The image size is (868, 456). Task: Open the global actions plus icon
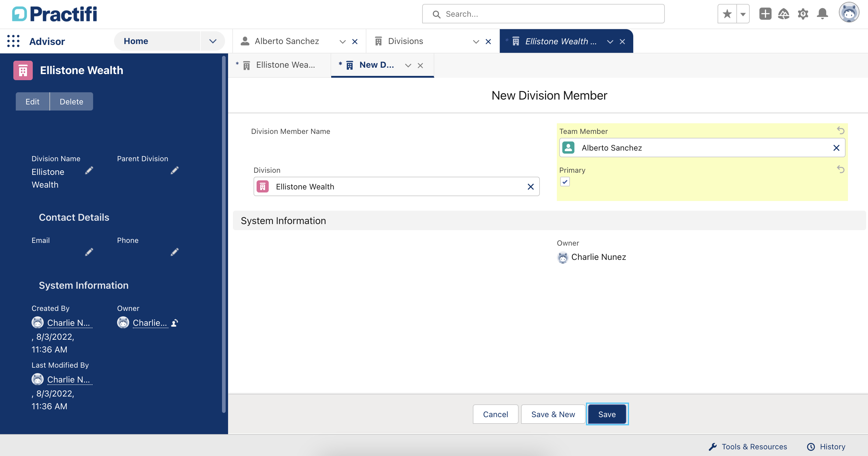(x=765, y=14)
